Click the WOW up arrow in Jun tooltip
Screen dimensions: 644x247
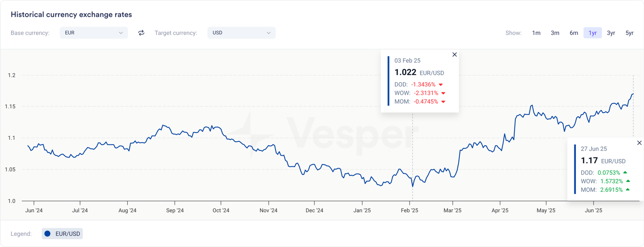point(628,181)
